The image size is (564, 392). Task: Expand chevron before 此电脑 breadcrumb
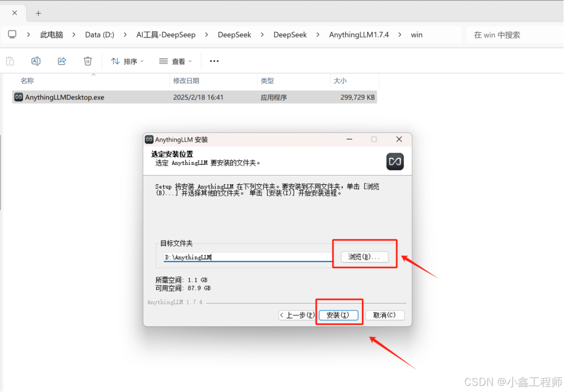(x=29, y=35)
